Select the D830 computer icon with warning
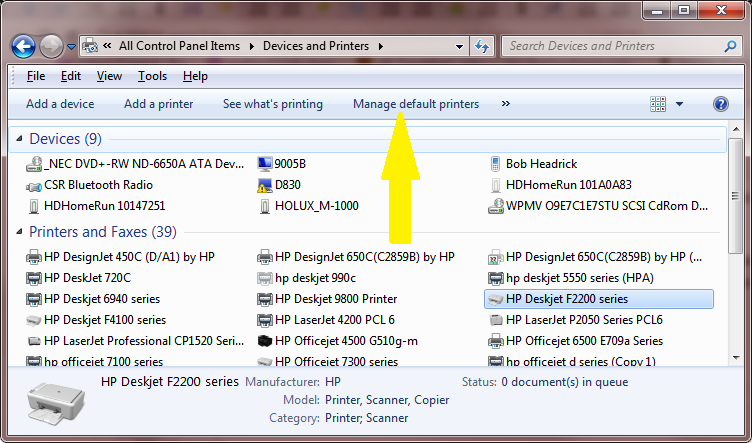Viewport: 752px width, 443px height. click(264, 186)
